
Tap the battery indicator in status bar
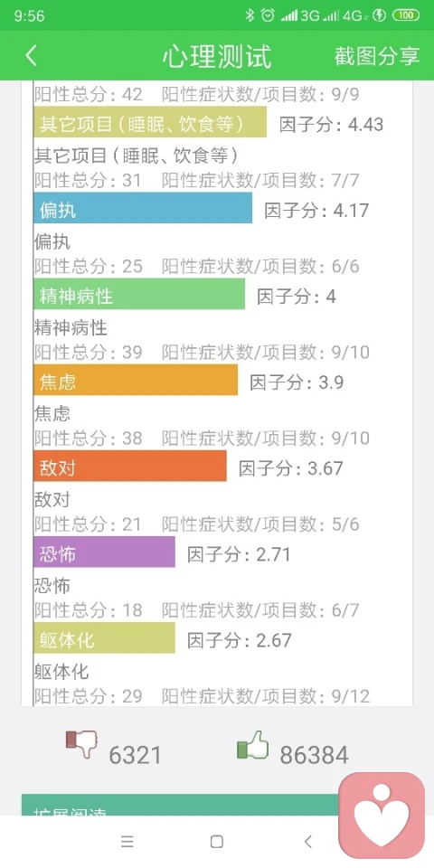(x=406, y=15)
